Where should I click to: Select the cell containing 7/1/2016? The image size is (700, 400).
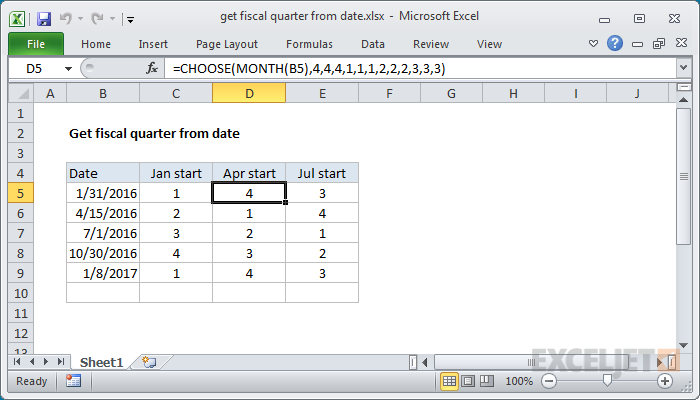click(x=103, y=233)
